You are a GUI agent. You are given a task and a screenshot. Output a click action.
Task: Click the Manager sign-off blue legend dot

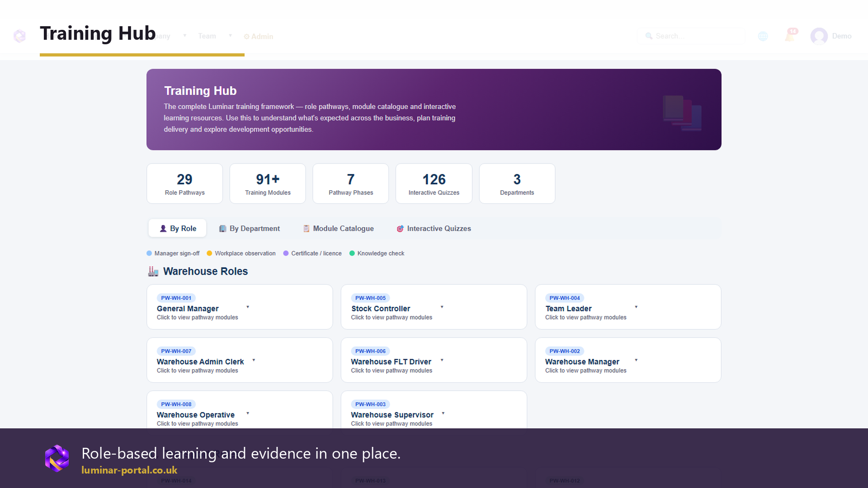(x=149, y=253)
